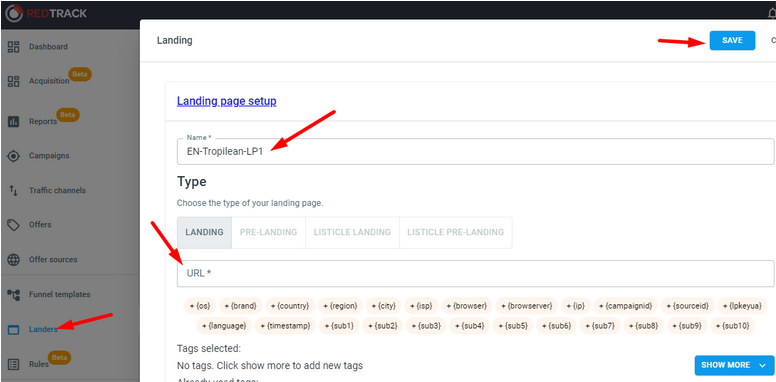
Task: Open Dashboard via its sidebar icon
Action: tap(14, 47)
